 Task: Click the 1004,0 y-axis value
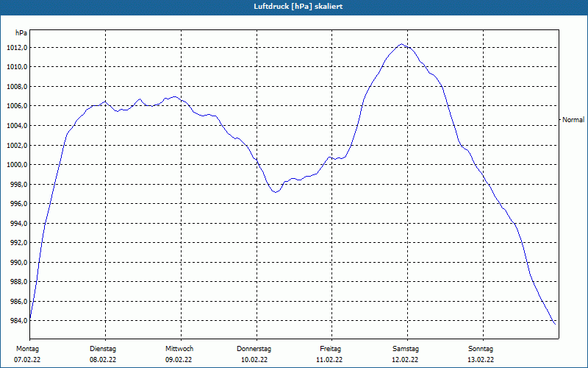[17, 125]
